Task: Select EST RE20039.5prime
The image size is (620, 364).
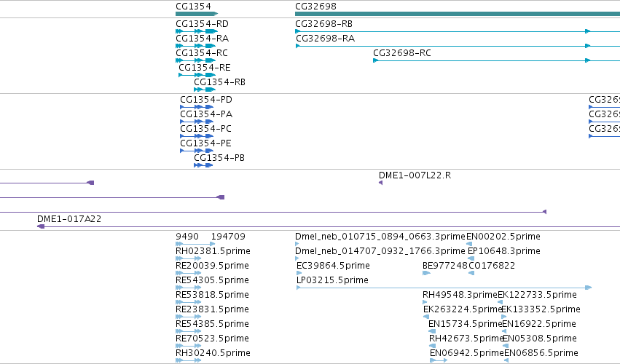Action: pos(212,266)
